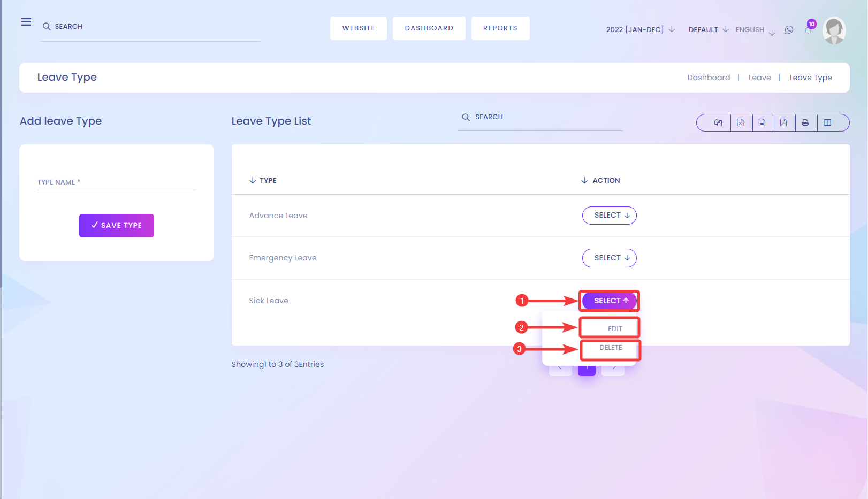Export the leave type list to Excel
The width and height of the screenshot is (868, 499).
click(x=741, y=122)
